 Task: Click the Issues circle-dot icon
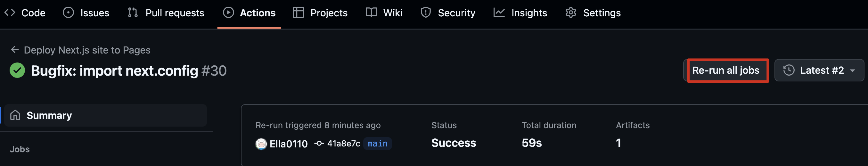tap(69, 12)
